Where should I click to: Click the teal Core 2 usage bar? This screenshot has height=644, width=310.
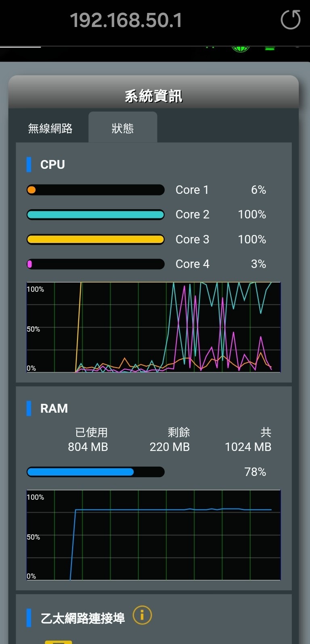[x=96, y=214]
